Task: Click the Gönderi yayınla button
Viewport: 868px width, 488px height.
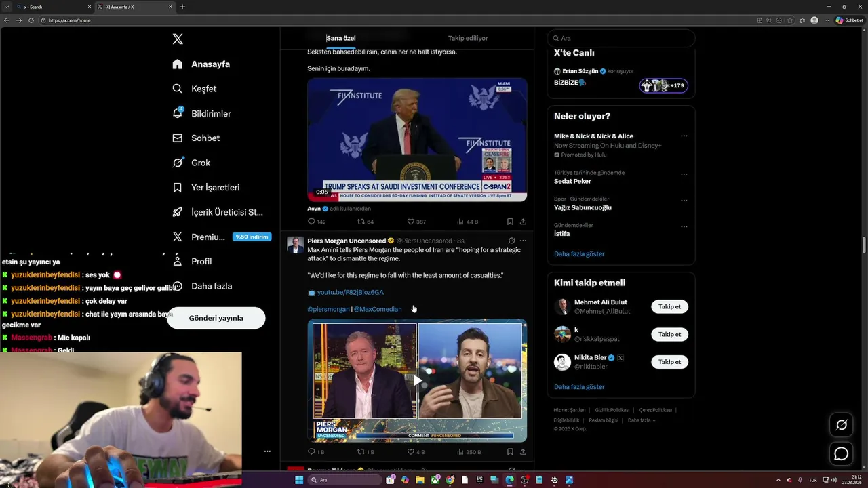Action: click(x=216, y=318)
